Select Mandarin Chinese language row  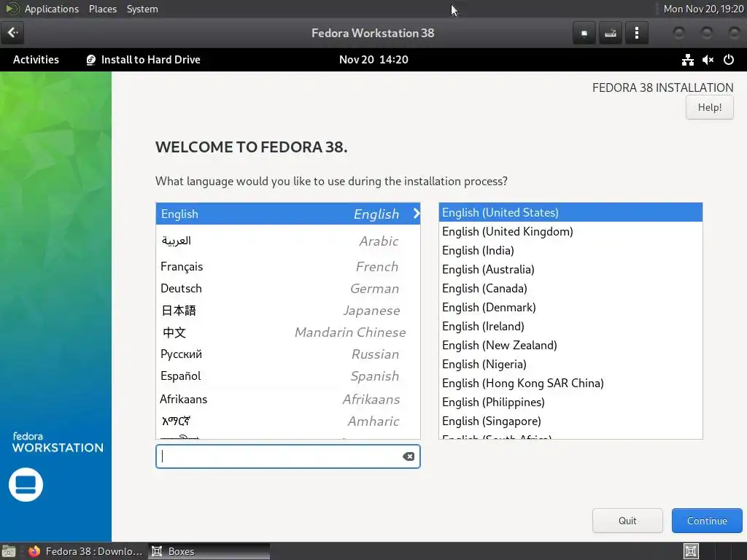click(x=287, y=332)
